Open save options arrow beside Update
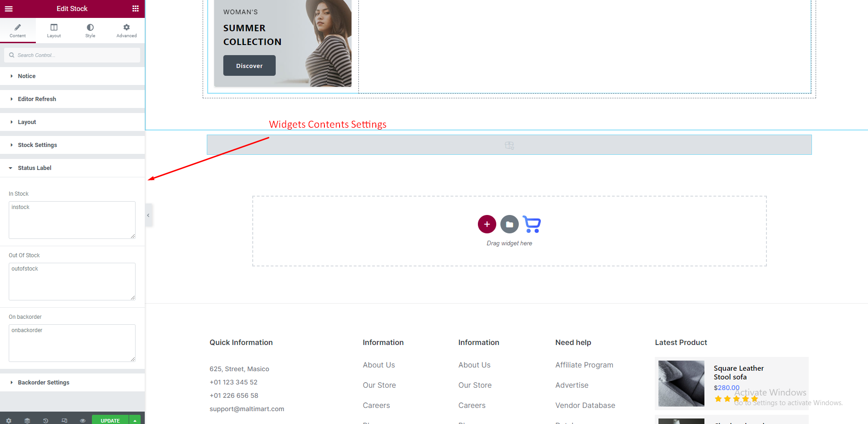This screenshot has width=868, height=424. coord(135,420)
